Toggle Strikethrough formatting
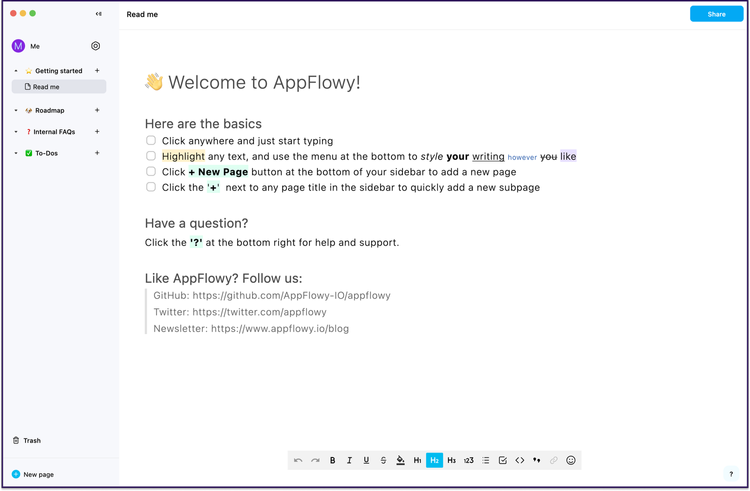Viewport: 750px width, 491px height. coord(383,460)
